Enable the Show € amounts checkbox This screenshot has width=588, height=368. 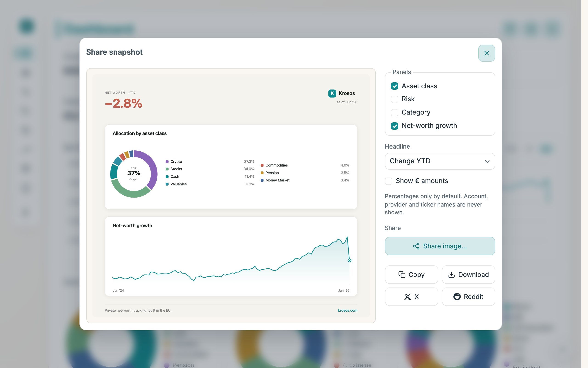(x=389, y=181)
